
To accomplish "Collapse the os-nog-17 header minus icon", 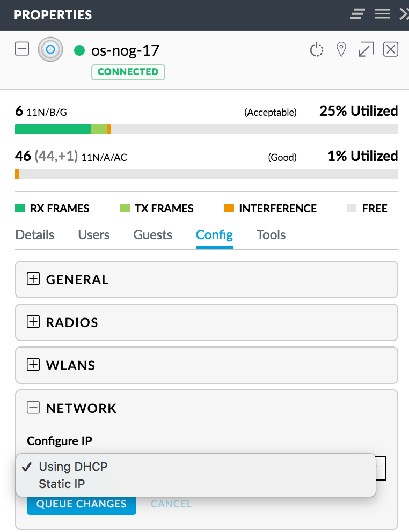I will 22,50.
